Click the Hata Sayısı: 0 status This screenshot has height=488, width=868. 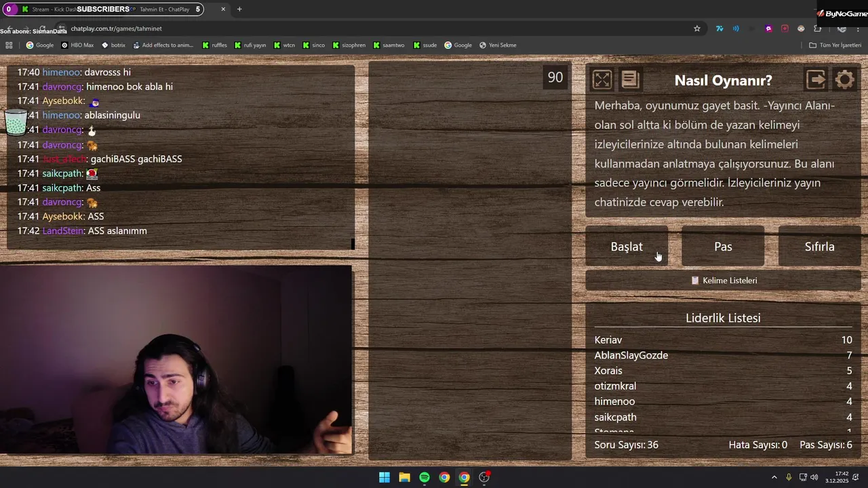point(757,445)
